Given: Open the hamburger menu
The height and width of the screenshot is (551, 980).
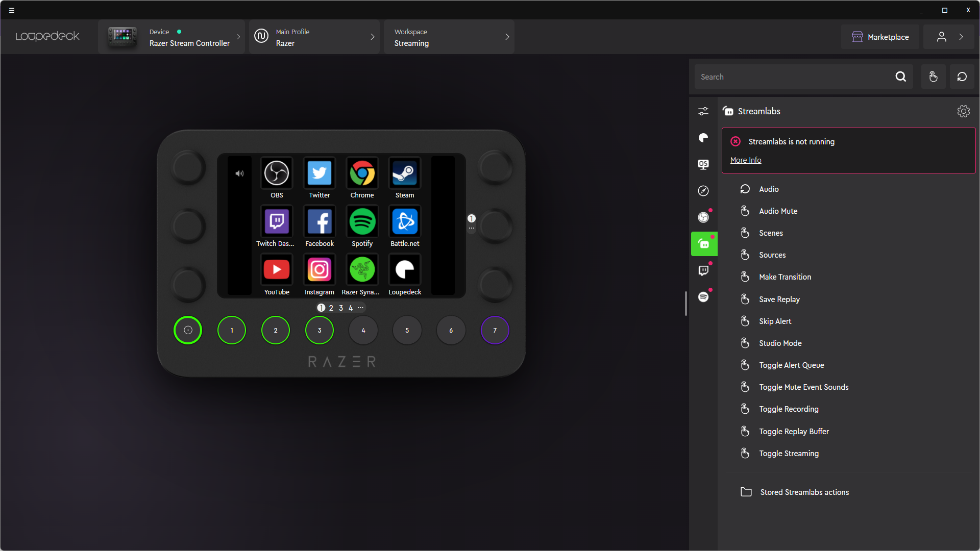Looking at the screenshot, I should pyautogui.click(x=12, y=10).
